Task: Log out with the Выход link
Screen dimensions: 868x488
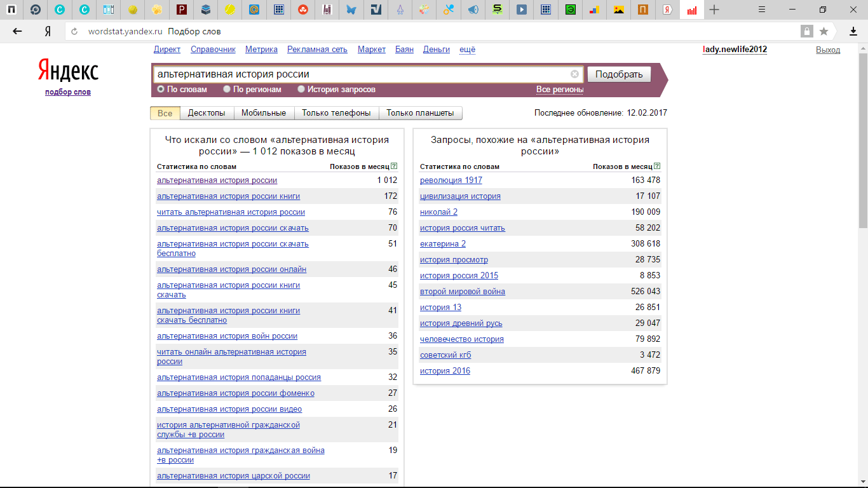Action: coord(828,50)
